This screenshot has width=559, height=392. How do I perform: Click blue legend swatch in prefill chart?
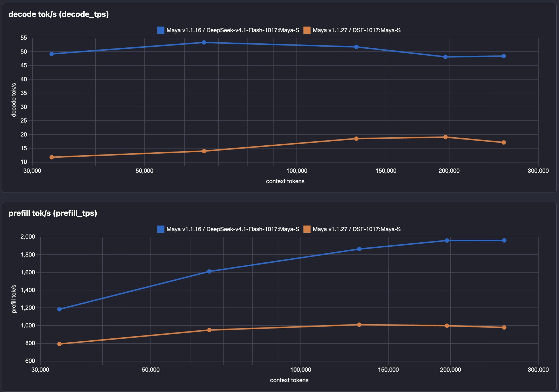click(x=161, y=229)
